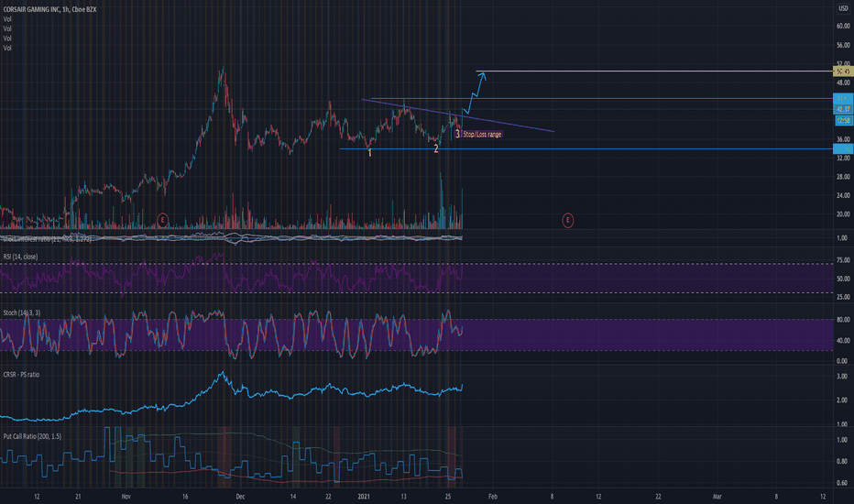Viewport: 854px width, 504px height.
Task: Click the bottom pattern point labeled 1
Action: tap(370, 153)
